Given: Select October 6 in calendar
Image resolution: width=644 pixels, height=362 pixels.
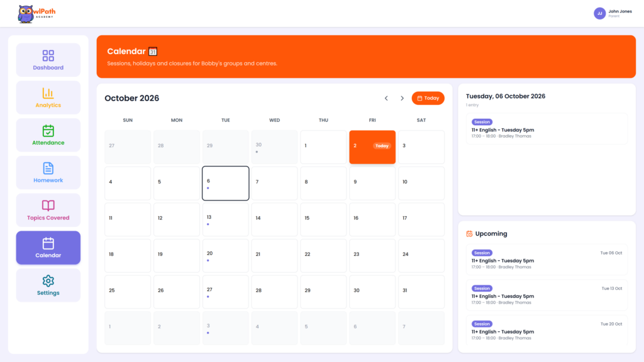Looking at the screenshot, I should coord(226,183).
